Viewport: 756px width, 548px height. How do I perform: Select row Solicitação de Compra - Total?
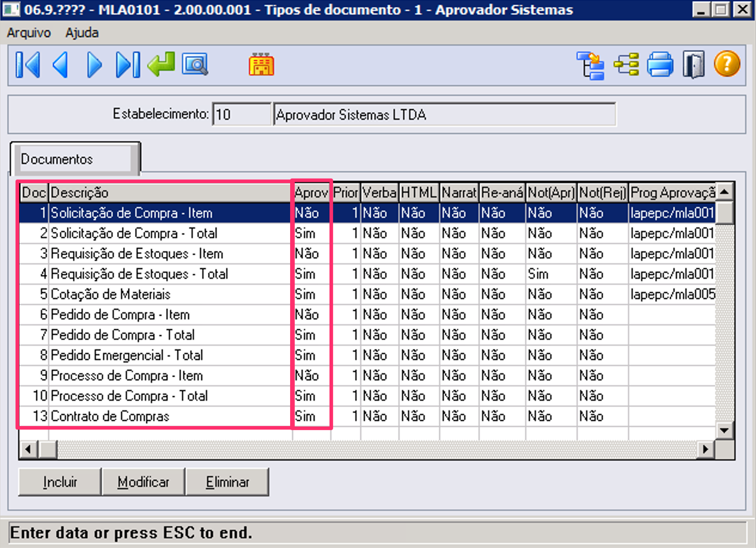[368, 233]
